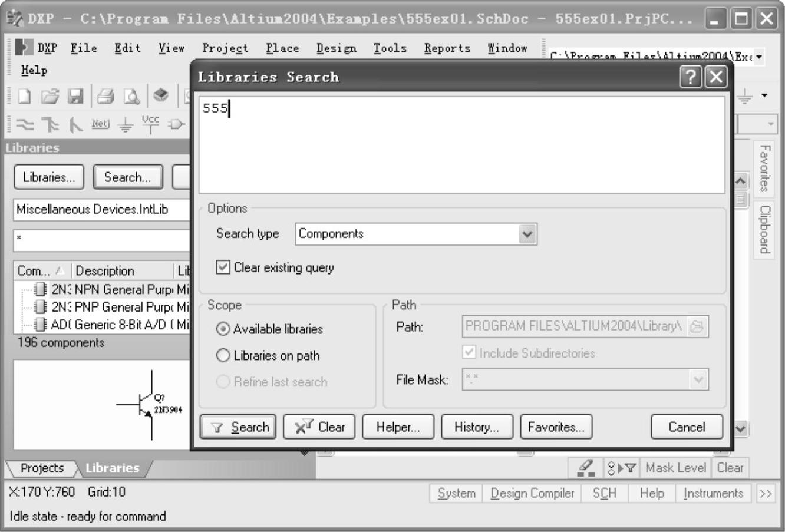This screenshot has height=532, width=785.
Task: Click the scrollbar up arrow by Favorites tab
Action: tap(741, 181)
